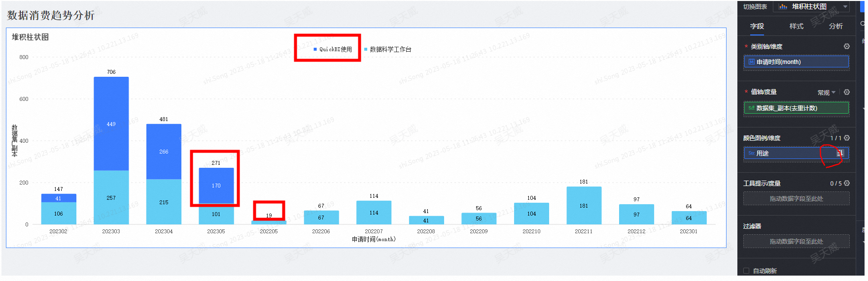Click the Str type icon on 用途
The image size is (868, 281).
click(x=751, y=154)
